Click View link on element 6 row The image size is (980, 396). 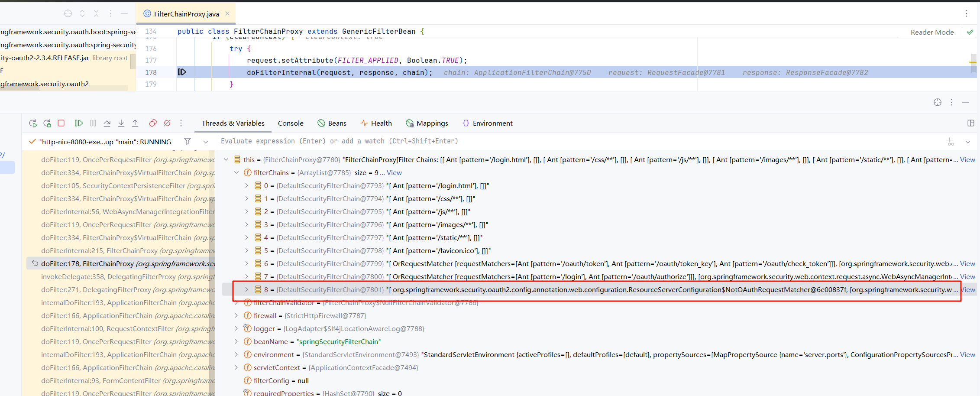[967, 263]
